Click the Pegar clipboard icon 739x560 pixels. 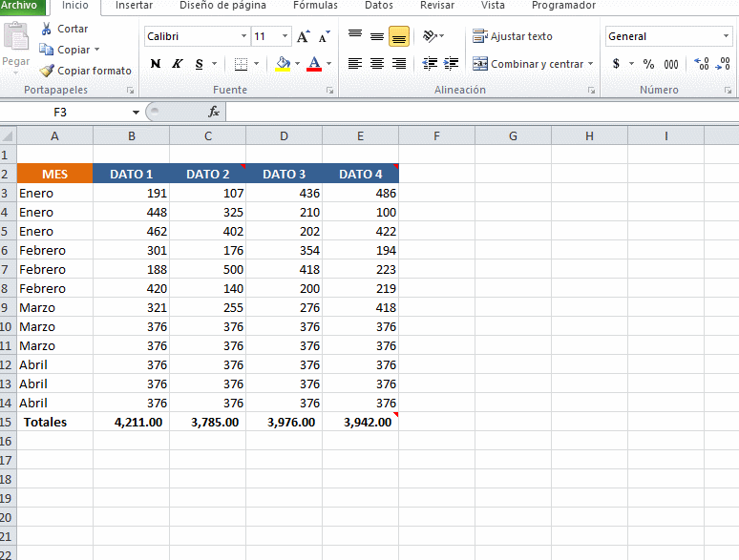coord(16,36)
